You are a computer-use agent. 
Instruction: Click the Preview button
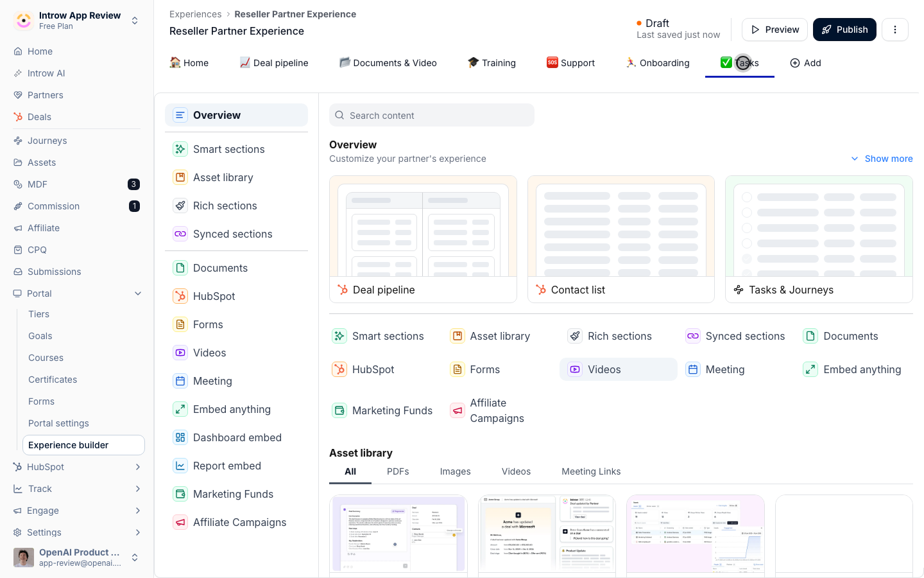click(x=774, y=30)
